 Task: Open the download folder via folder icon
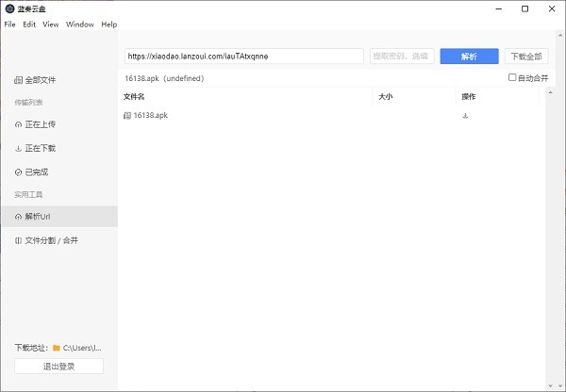point(57,348)
